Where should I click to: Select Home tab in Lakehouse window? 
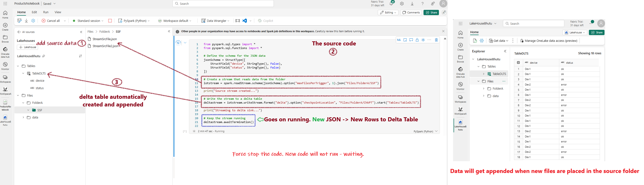coord(474,32)
